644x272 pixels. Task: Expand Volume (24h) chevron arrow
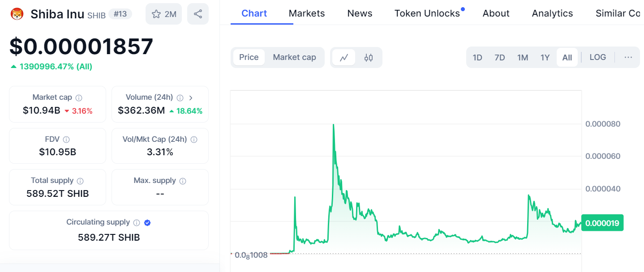tap(191, 98)
